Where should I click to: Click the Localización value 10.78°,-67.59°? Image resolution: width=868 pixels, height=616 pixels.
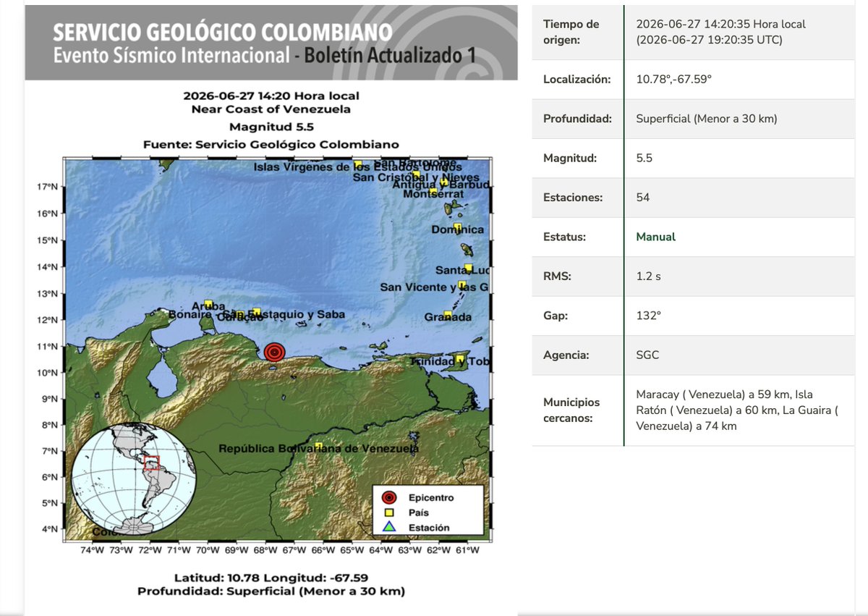673,79
